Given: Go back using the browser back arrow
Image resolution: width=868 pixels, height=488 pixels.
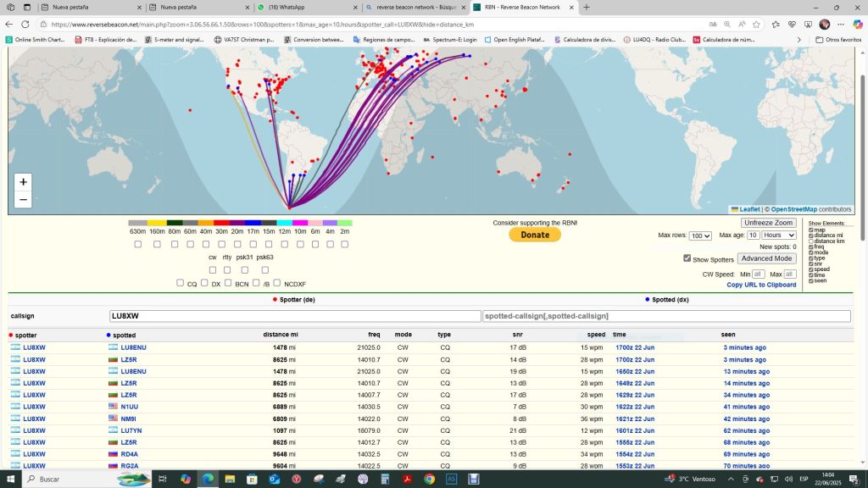Looking at the screenshot, I should 8,25.
